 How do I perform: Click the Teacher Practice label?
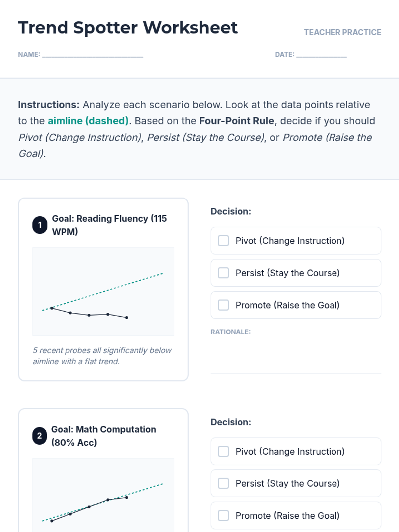pyautogui.click(x=342, y=32)
